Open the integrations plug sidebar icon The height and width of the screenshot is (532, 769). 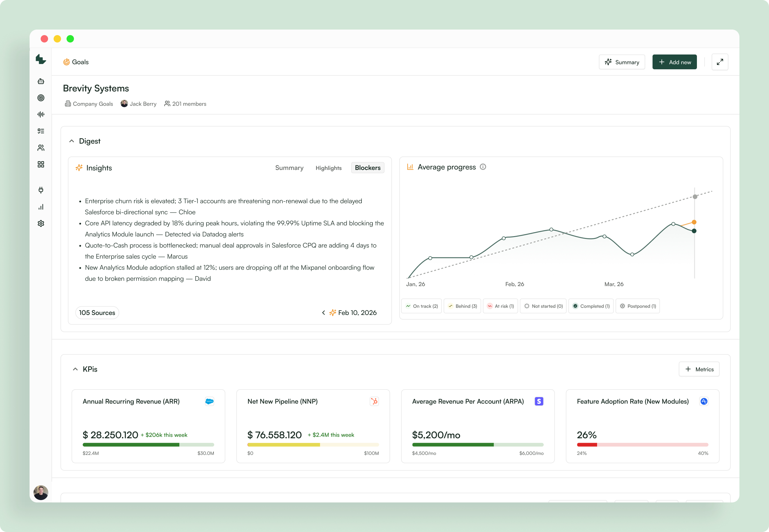pyautogui.click(x=41, y=190)
